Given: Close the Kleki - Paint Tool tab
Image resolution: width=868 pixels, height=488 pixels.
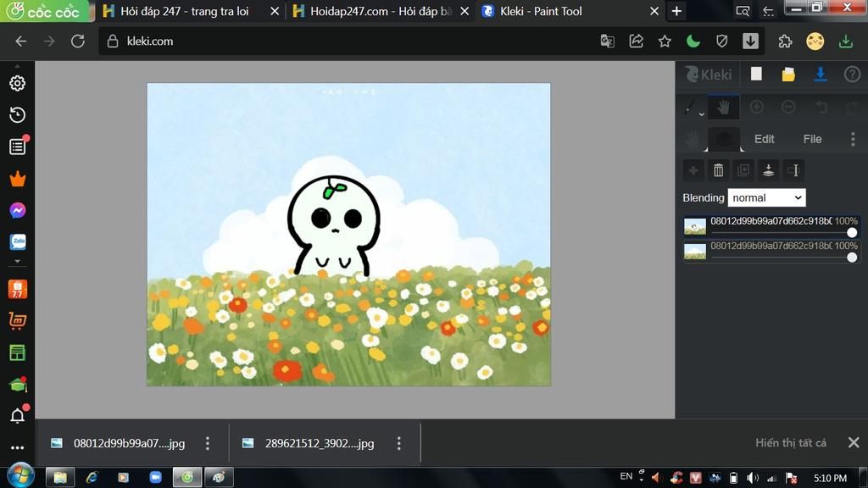Looking at the screenshot, I should click(x=654, y=11).
